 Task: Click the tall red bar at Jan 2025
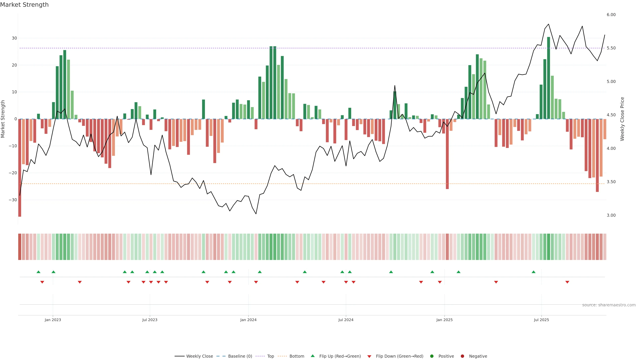pyautogui.click(x=447, y=155)
